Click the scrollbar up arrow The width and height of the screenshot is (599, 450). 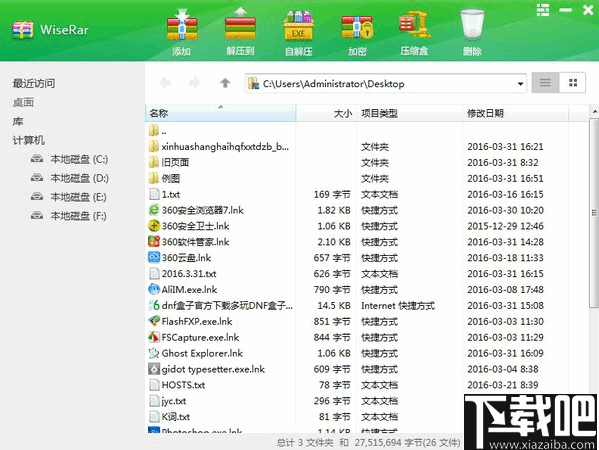594,112
